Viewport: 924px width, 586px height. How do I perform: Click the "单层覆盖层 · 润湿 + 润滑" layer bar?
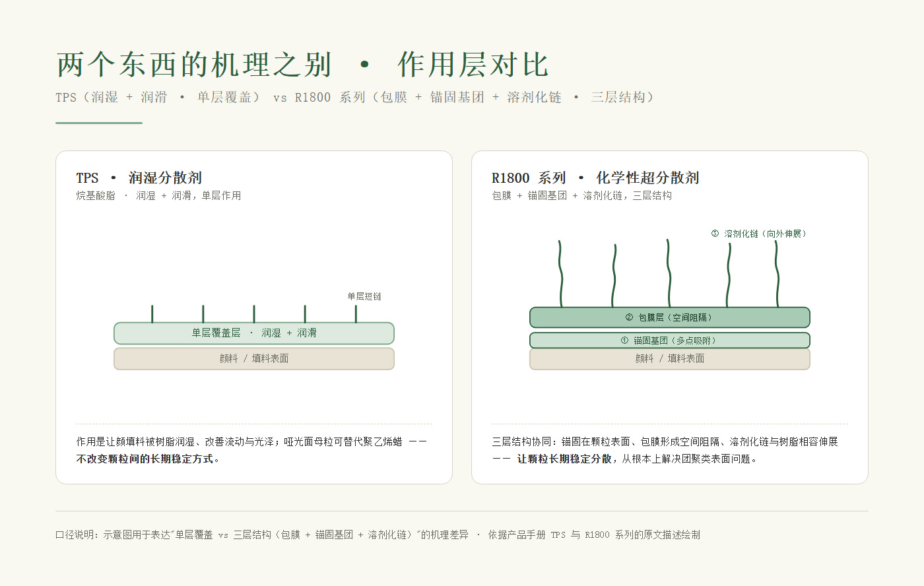point(254,333)
